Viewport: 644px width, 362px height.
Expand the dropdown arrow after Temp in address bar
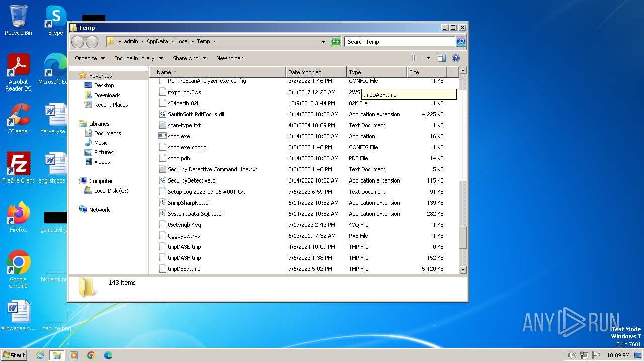(214, 42)
